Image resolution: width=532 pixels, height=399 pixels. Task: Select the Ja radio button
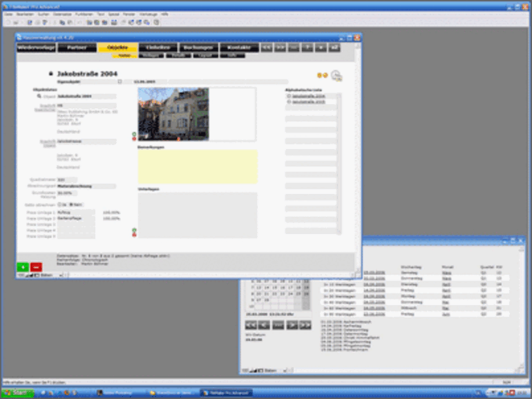60,205
